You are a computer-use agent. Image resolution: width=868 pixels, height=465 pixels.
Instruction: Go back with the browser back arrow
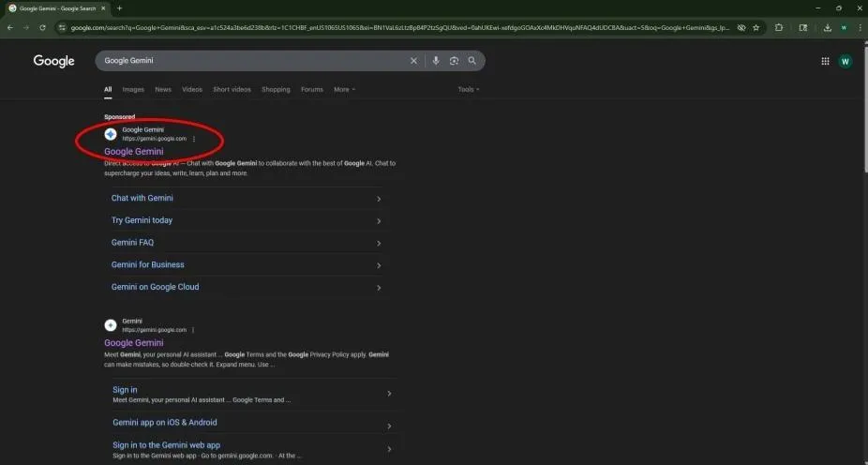click(10, 28)
